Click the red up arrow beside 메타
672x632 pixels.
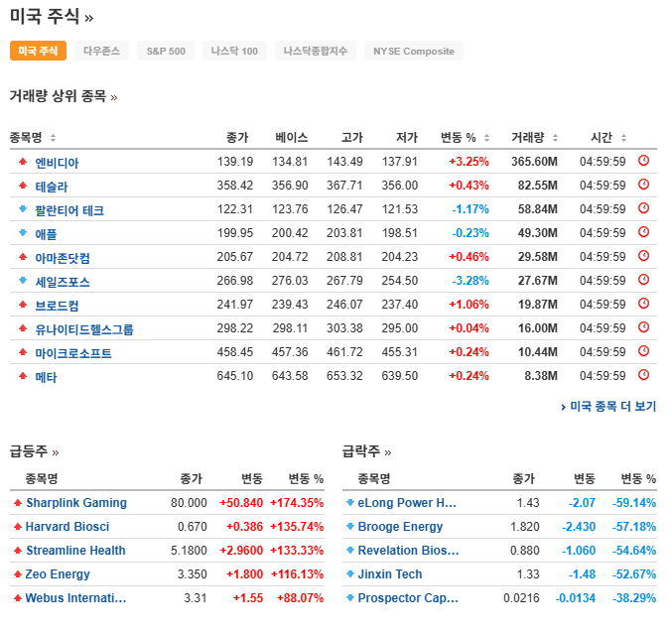coord(23,376)
